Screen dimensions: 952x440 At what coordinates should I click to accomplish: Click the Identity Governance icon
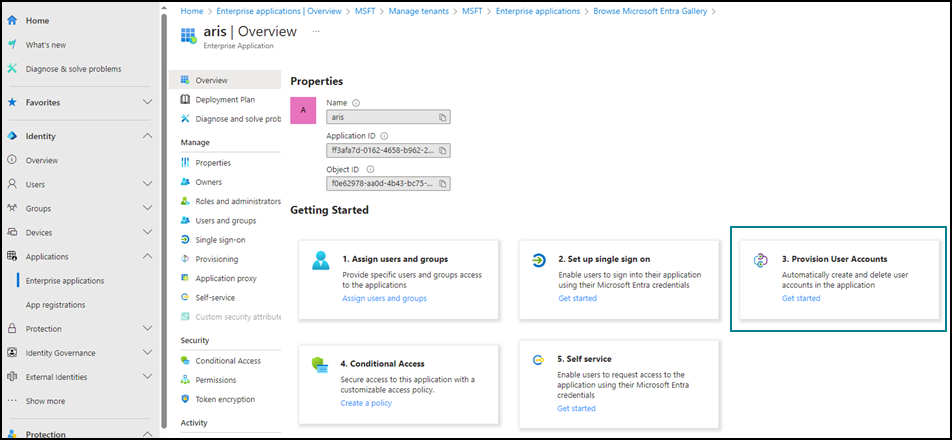pyautogui.click(x=12, y=353)
